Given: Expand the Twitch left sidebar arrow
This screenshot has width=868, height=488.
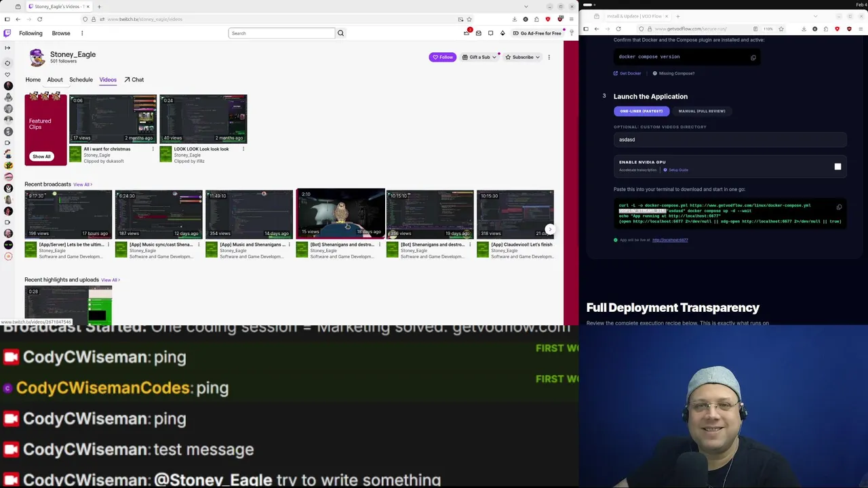Looking at the screenshot, I should click(7, 47).
